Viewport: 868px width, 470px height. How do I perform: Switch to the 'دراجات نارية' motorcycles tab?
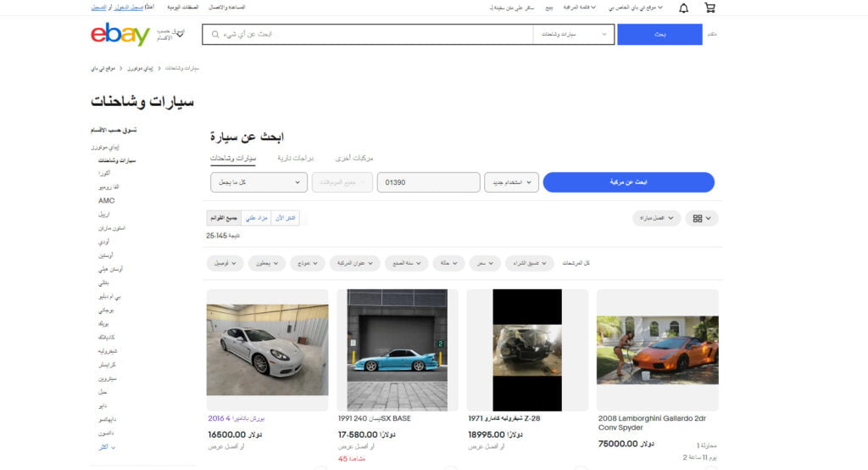[x=296, y=158]
